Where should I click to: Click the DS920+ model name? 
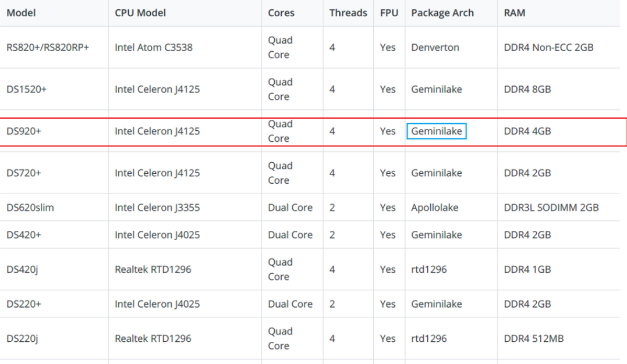(23, 131)
